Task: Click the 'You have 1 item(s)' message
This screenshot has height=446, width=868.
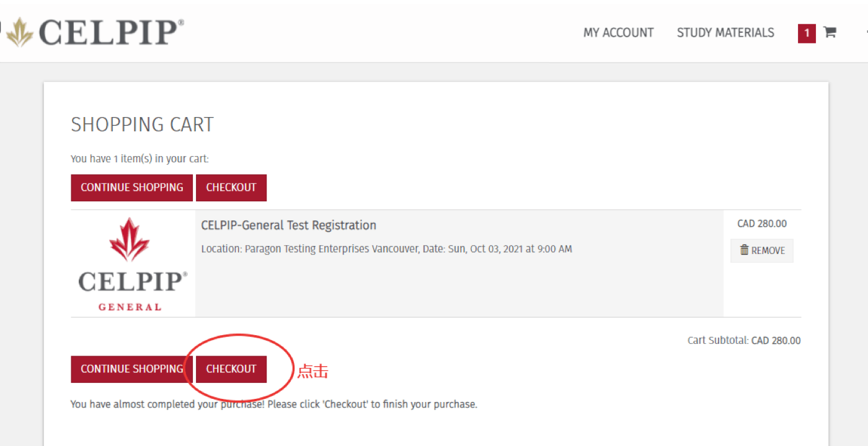Action: tap(139, 159)
